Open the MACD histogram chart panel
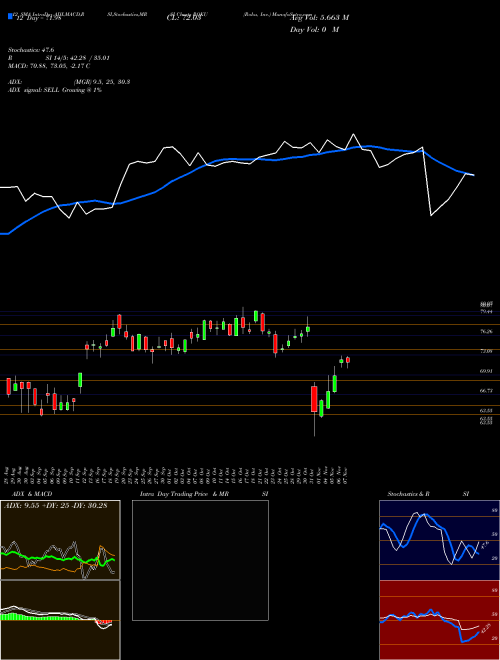This screenshot has width=500, height=660. point(60,620)
